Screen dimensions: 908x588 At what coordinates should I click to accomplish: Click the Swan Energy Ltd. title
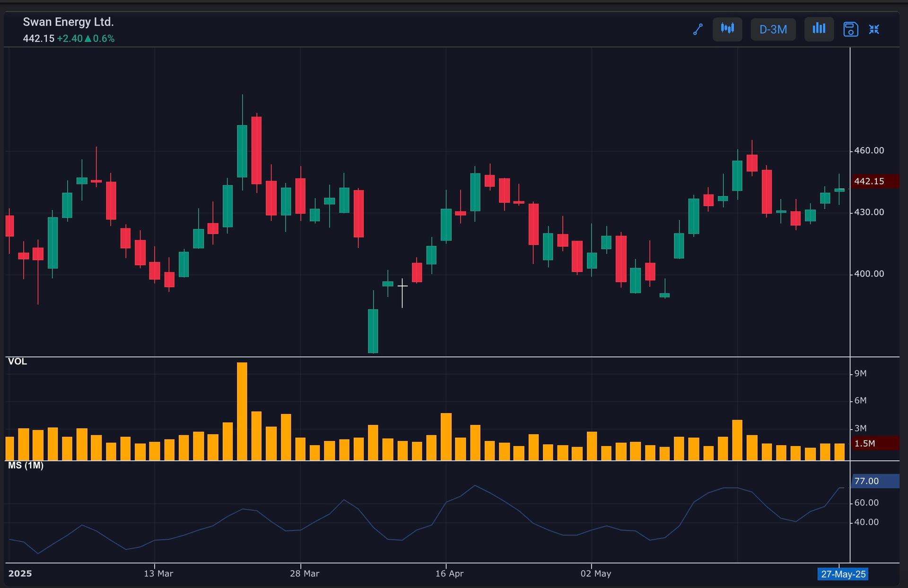69,22
